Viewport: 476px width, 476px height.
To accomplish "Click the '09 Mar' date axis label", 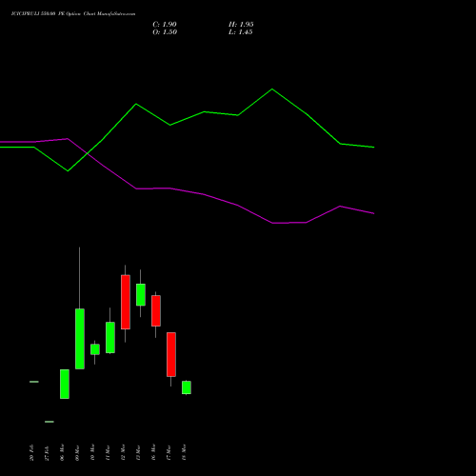I will tap(77, 452).
